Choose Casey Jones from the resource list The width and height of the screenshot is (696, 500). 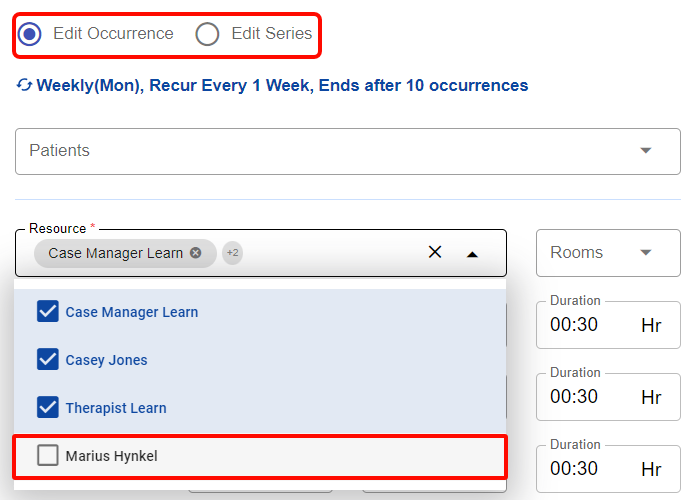tap(106, 360)
